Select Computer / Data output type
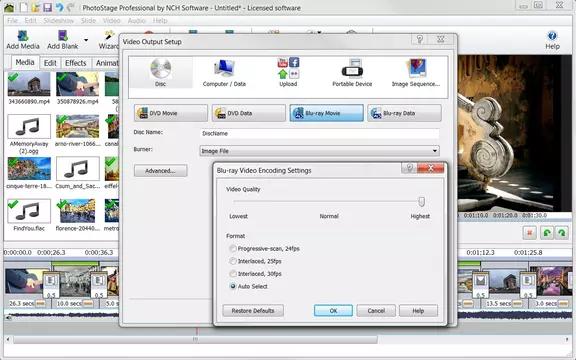 [x=224, y=72]
